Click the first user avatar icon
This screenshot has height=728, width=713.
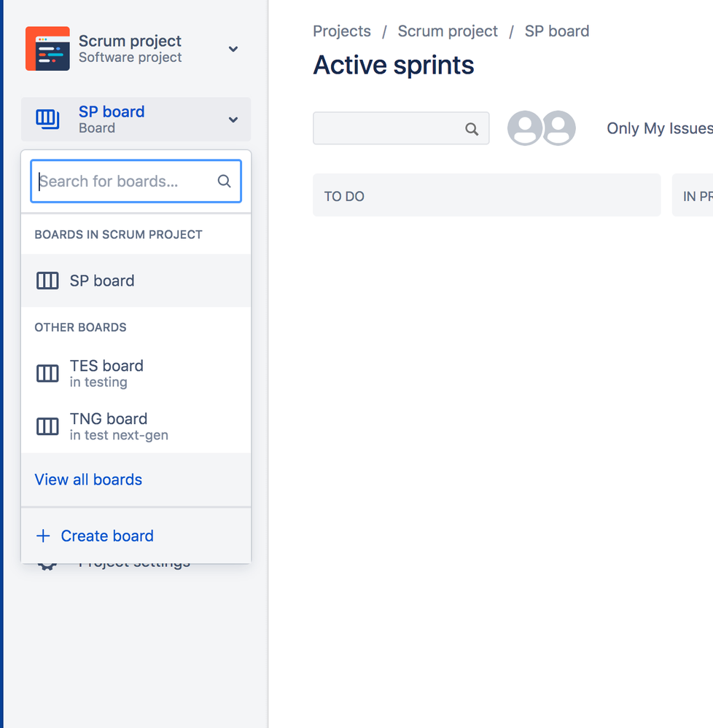click(525, 128)
